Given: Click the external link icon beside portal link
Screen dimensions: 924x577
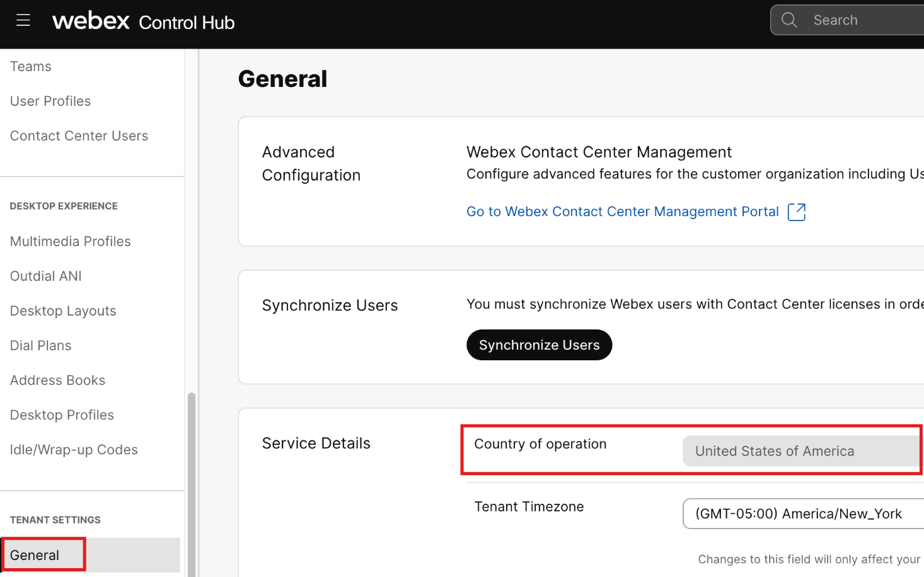Looking at the screenshot, I should click(797, 212).
